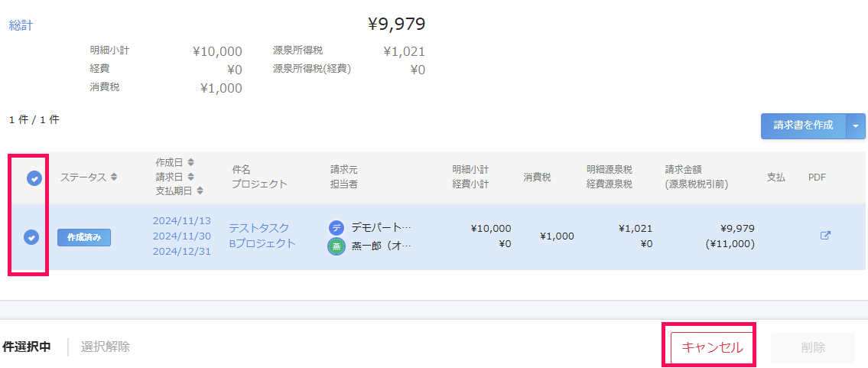Click the green 燕 avatar icon
The width and height of the screenshot is (868, 368).
point(336,246)
